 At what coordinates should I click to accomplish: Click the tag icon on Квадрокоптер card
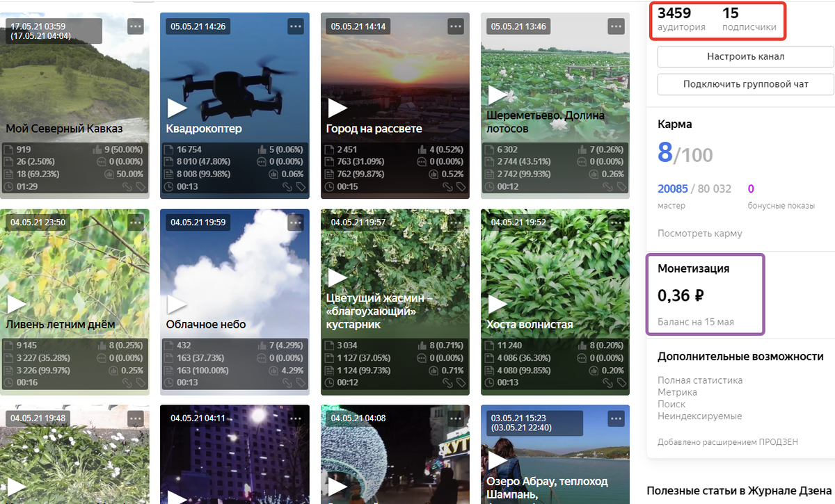point(300,187)
